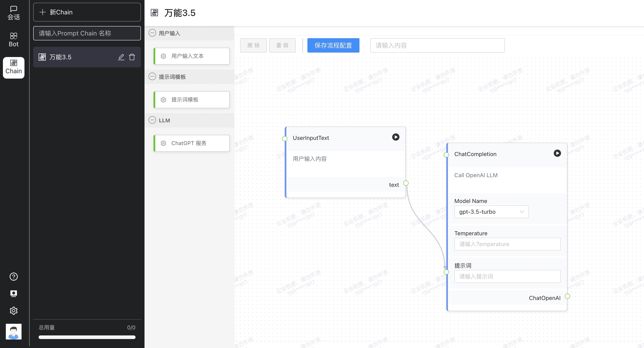Click the edit pencil icon for 万能3.5

[121, 57]
